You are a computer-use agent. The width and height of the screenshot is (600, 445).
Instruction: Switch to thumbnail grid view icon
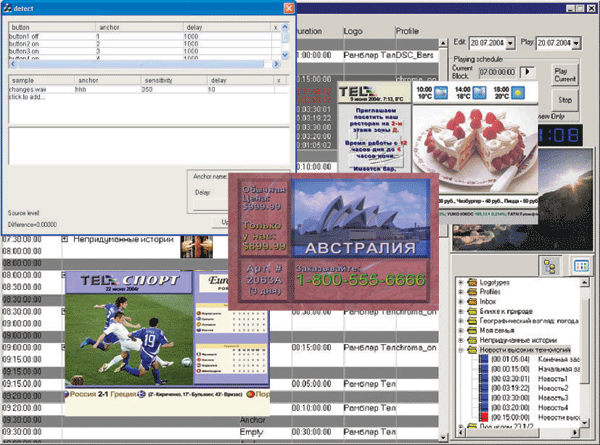[x=581, y=266]
